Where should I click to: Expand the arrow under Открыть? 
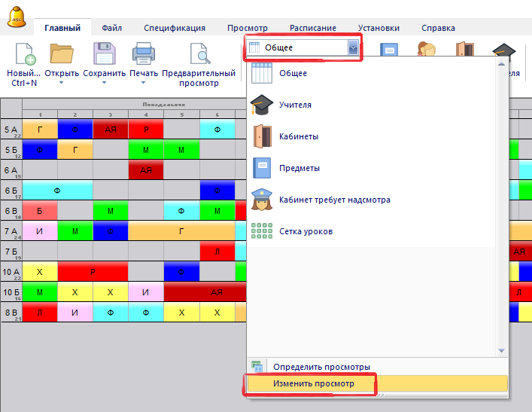click(x=61, y=83)
